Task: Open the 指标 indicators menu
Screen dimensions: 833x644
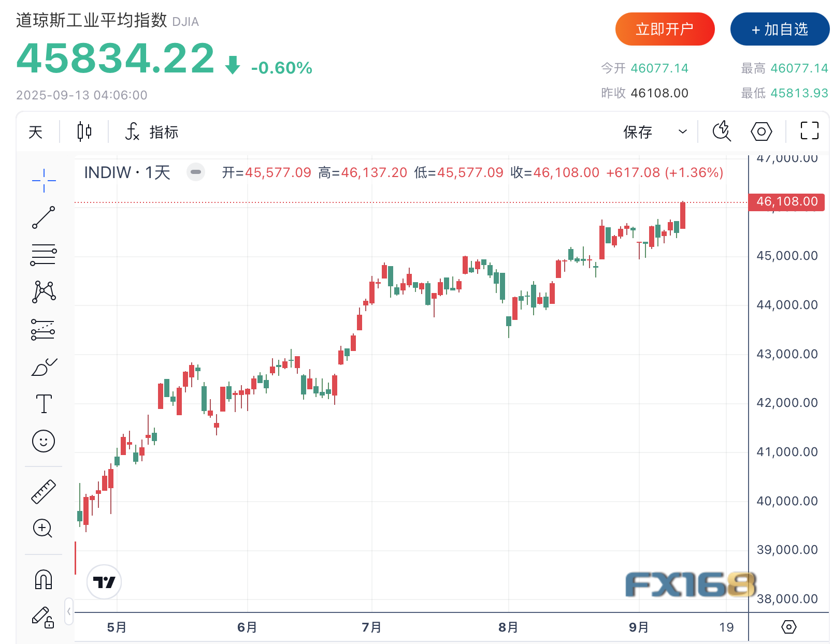Action: [x=152, y=132]
